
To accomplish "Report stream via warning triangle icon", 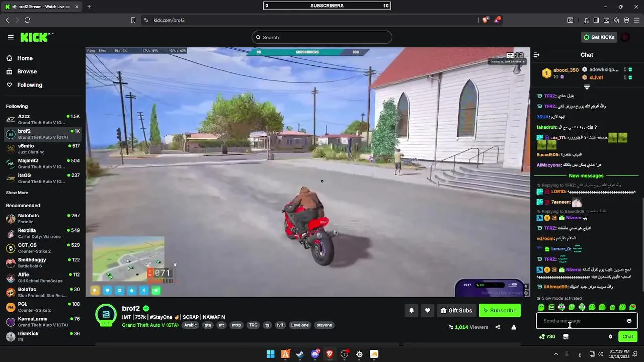I will pyautogui.click(x=514, y=327).
